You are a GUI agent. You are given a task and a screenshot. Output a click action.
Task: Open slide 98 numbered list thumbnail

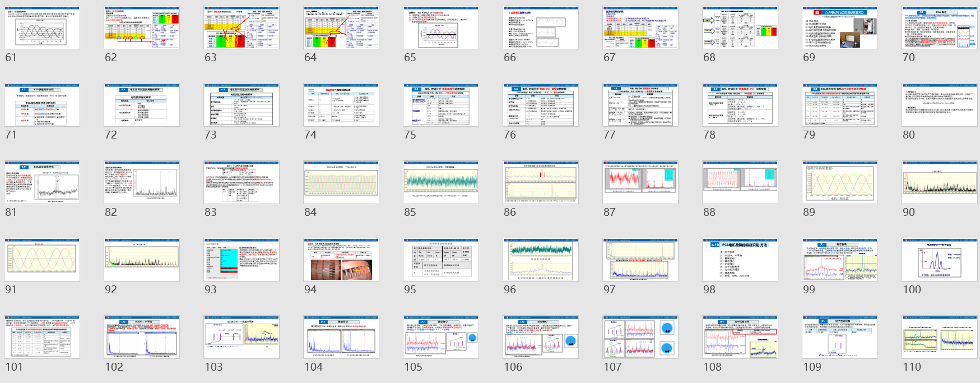pos(740,260)
